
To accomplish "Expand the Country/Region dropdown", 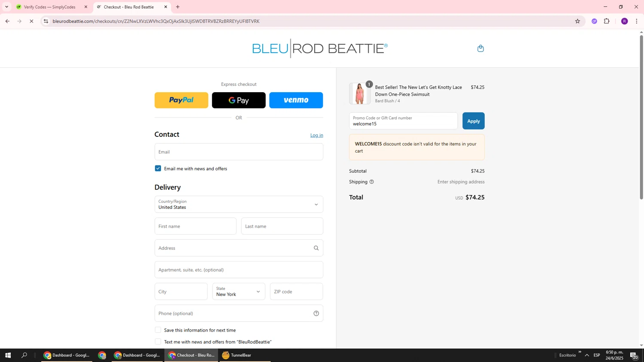I will click(239, 205).
